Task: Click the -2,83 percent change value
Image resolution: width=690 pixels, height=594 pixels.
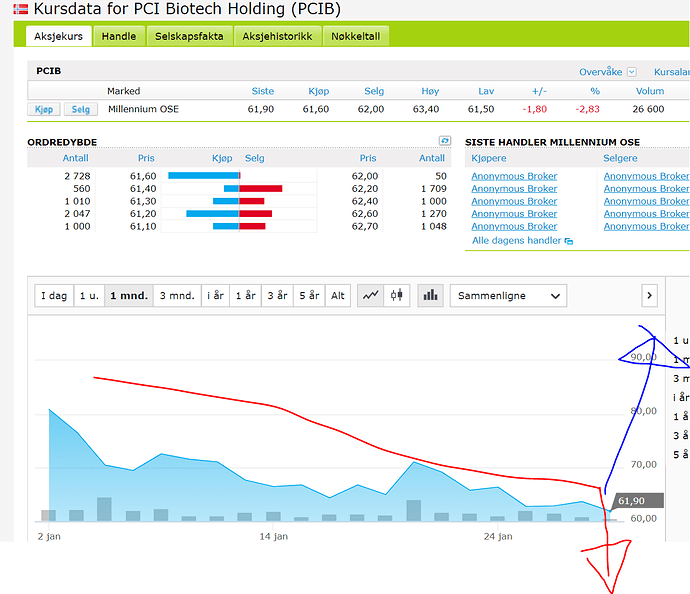Action: coord(587,109)
